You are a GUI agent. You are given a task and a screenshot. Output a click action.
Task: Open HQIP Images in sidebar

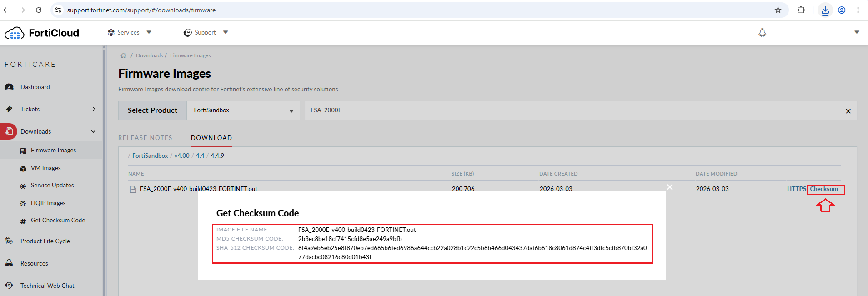tap(48, 203)
